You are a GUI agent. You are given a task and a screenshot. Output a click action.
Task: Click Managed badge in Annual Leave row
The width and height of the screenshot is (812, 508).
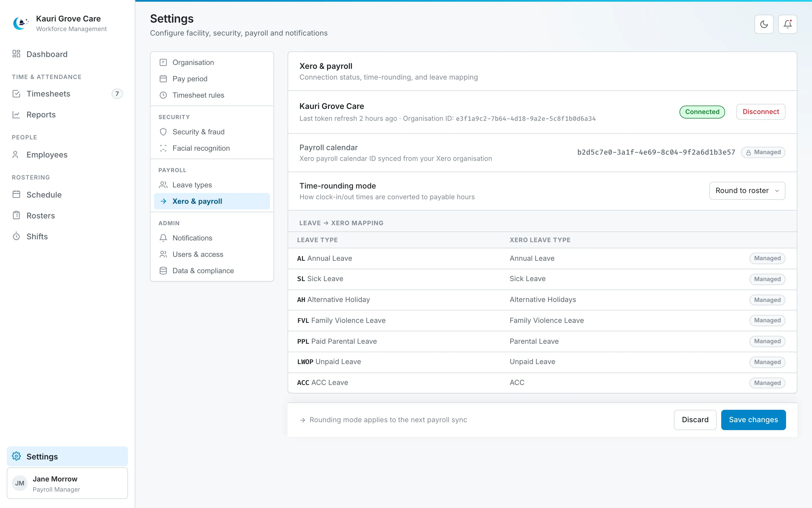pyautogui.click(x=767, y=258)
